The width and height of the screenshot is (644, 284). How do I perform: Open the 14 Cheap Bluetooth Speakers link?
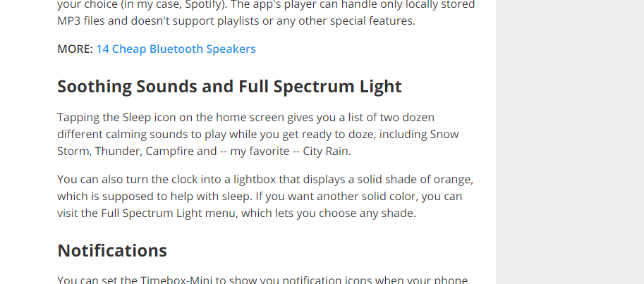pos(176,49)
